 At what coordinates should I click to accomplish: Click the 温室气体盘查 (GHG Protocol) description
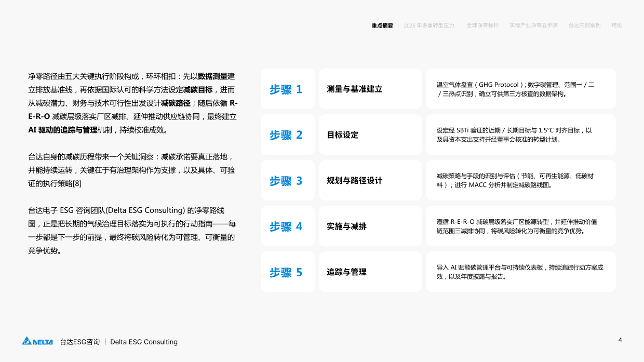tap(521, 89)
